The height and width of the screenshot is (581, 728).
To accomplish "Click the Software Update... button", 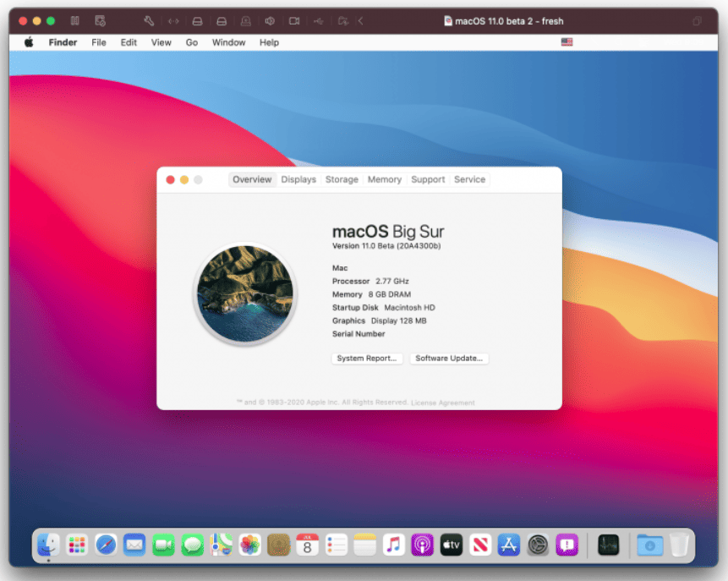I will coord(449,358).
